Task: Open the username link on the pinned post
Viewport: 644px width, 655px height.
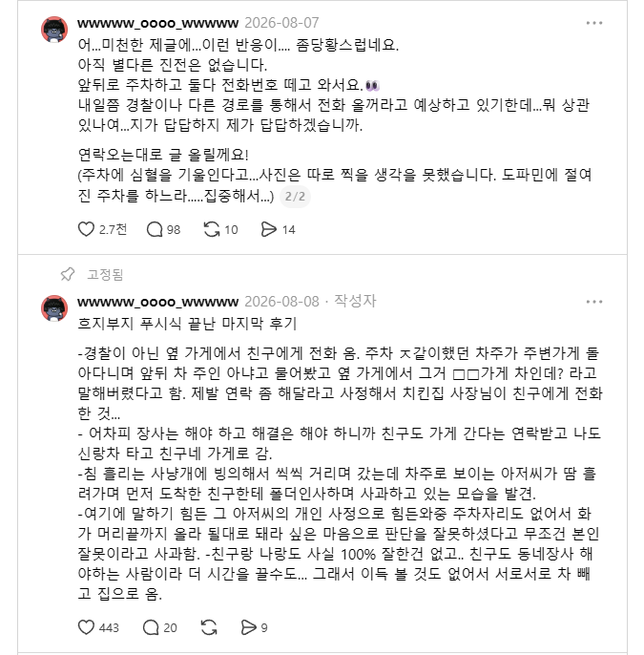Action: pos(157,302)
